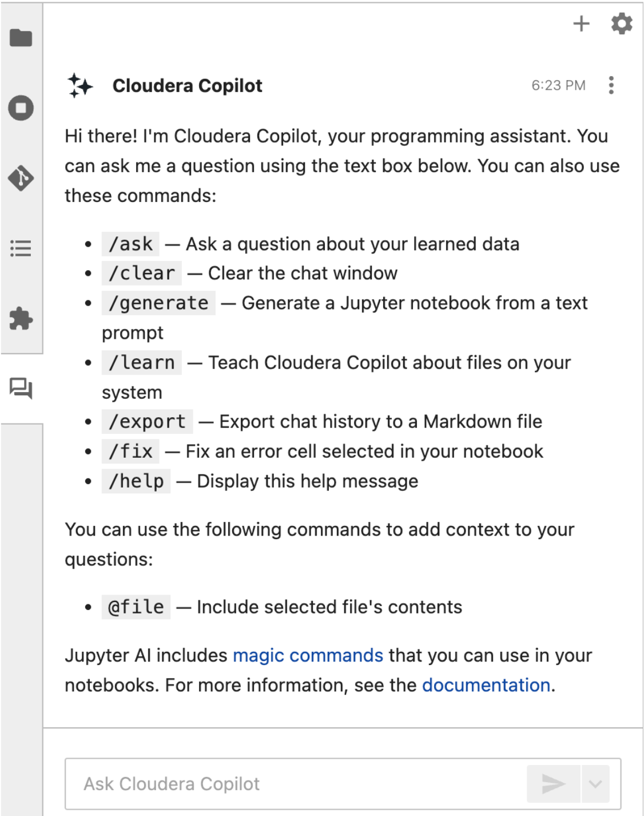
Task: Open chat settings gear icon
Action: (622, 23)
